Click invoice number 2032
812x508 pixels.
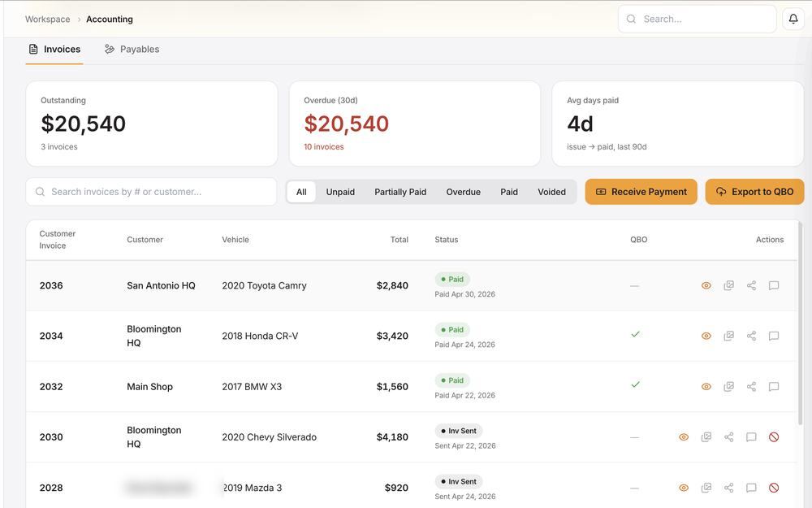pyautogui.click(x=51, y=387)
